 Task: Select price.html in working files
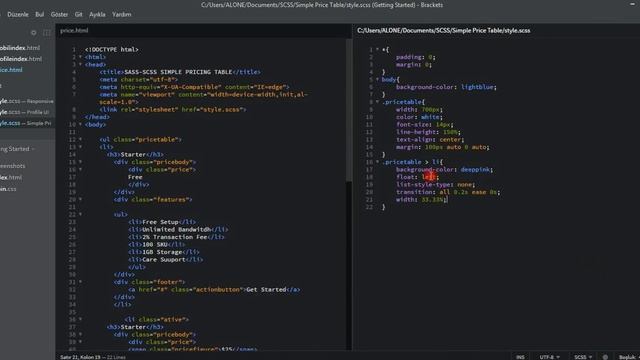coord(11,70)
